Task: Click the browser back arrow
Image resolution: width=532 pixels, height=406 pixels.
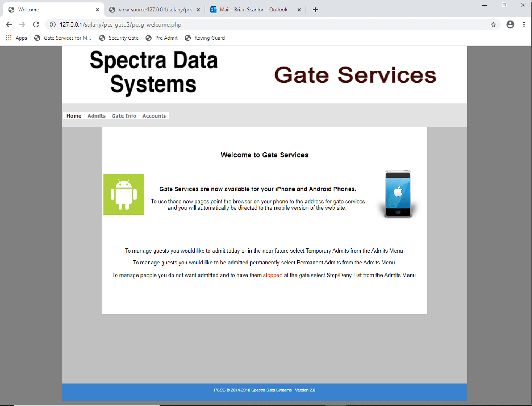Action: pos(9,25)
